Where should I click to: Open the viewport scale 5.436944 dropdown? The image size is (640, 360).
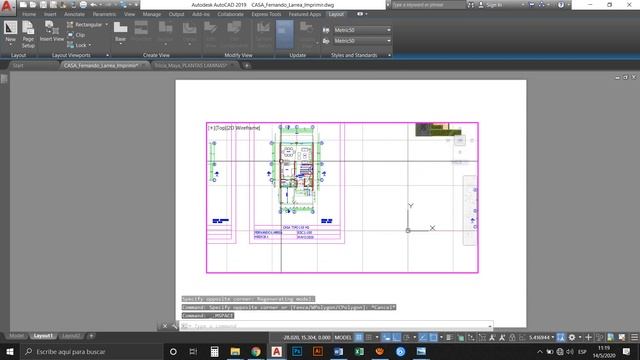(541, 337)
